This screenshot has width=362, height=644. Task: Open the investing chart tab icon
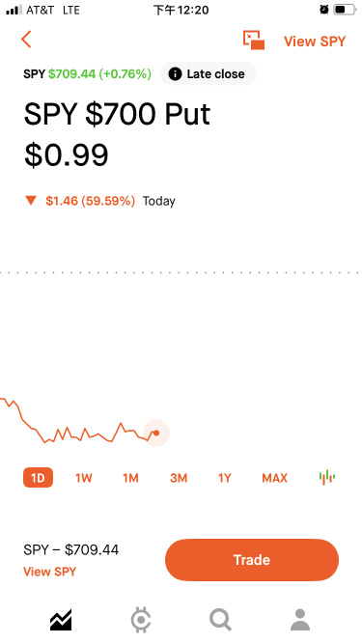(x=61, y=620)
